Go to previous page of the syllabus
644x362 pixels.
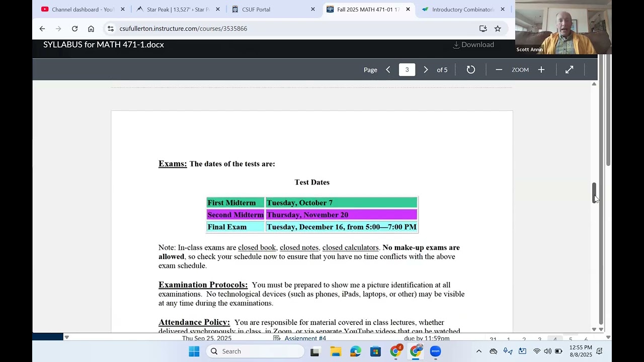tap(388, 70)
